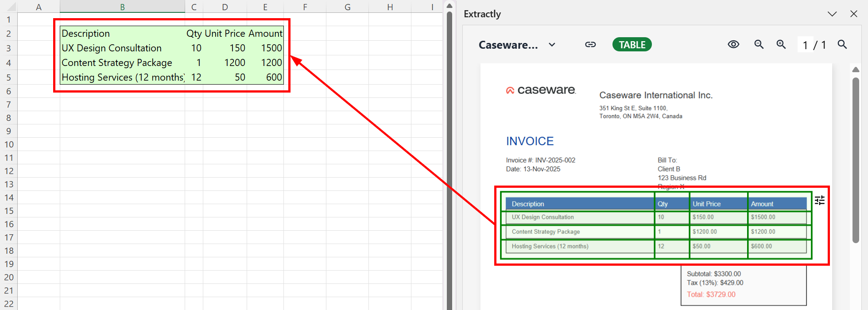Click the link icon in Extractly toolbar
The height and width of the screenshot is (310, 868).
coord(590,45)
